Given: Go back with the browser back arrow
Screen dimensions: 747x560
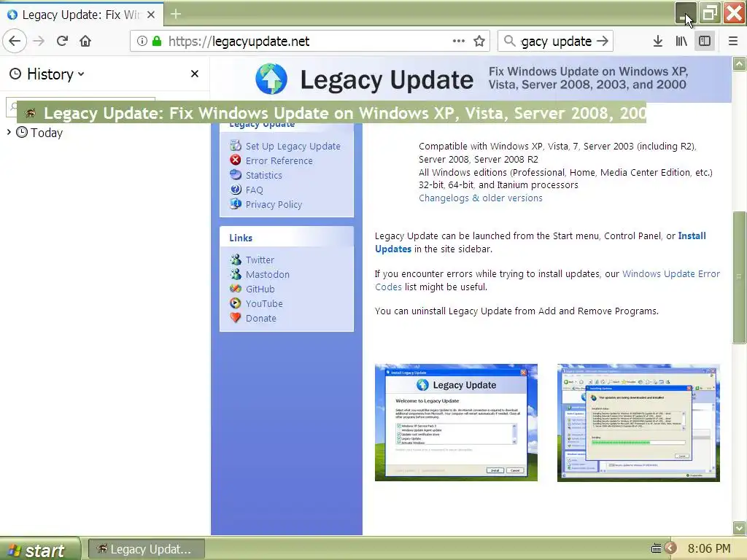Looking at the screenshot, I should pyautogui.click(x=15, y=41).
